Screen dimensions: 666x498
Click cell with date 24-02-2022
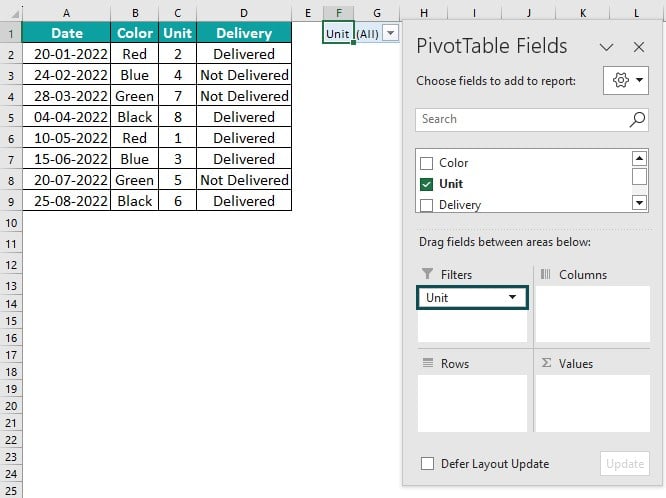pos(66,75)
